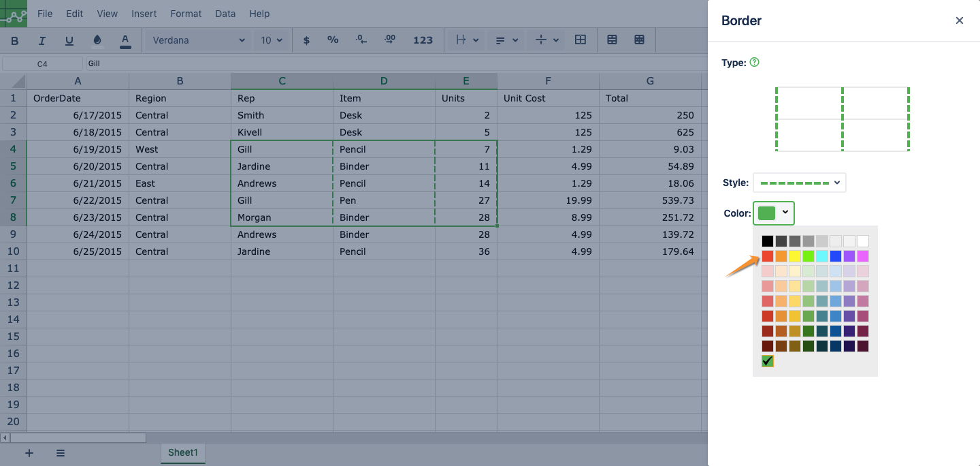Switch to the Sheet1 tab
The image size is (980, 466).
[x=182, y=452]
